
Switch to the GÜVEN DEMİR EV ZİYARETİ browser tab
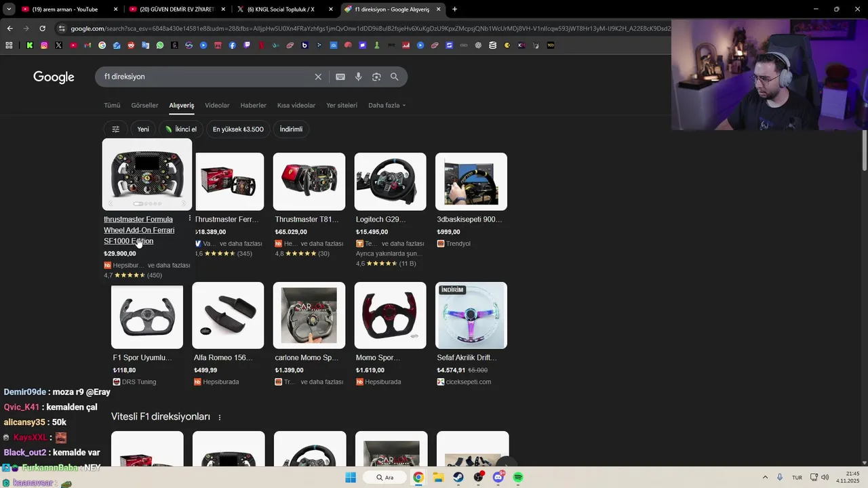(178, 9)
